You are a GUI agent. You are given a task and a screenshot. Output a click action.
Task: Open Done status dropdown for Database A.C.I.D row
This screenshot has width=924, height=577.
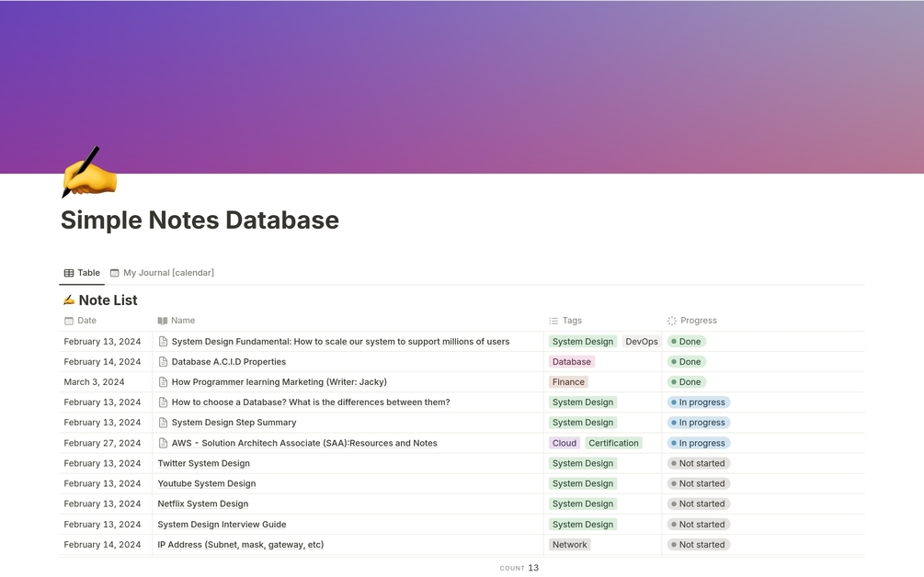tap(686, 362)
